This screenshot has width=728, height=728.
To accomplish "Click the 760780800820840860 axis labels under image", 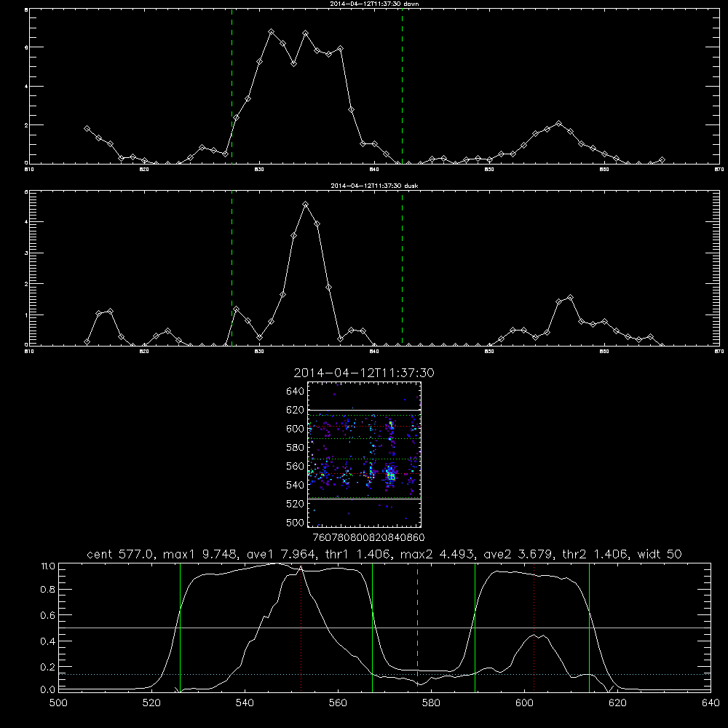I will 369,538.
